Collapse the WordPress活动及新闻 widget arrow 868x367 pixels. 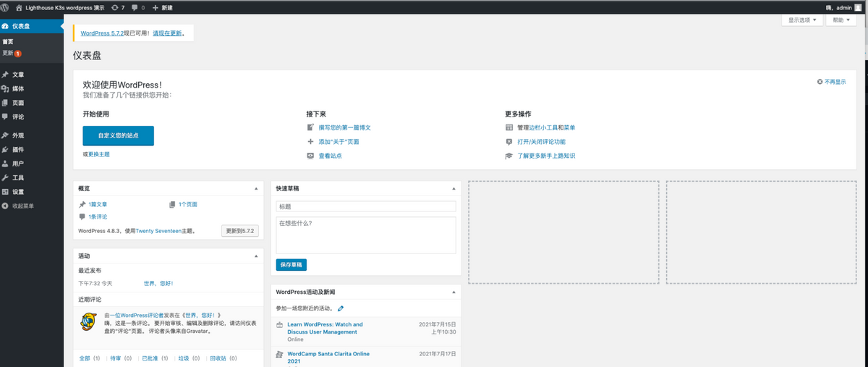click(454, 292)
